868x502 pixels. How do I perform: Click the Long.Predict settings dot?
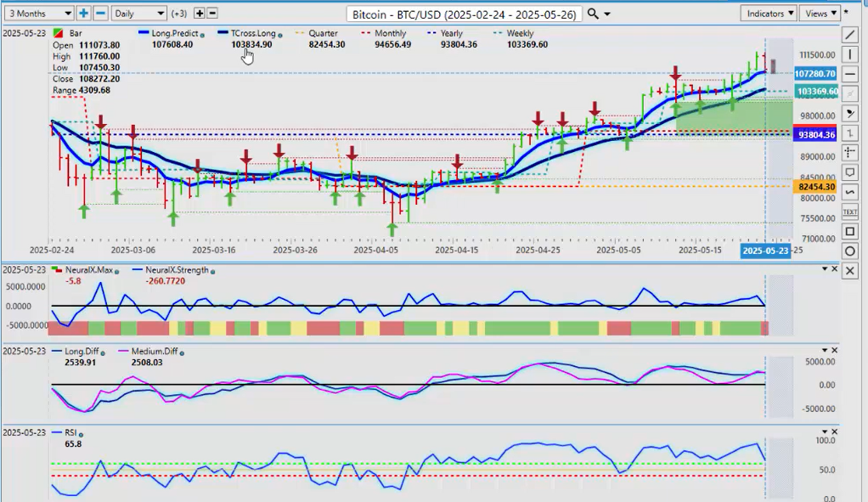coord(203,34)
